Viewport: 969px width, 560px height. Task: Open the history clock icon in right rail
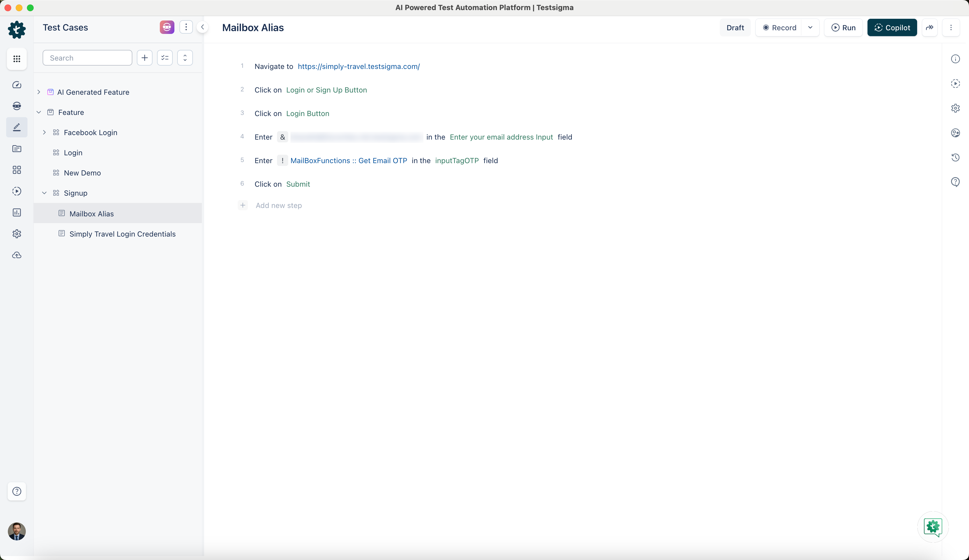(956, 158)
